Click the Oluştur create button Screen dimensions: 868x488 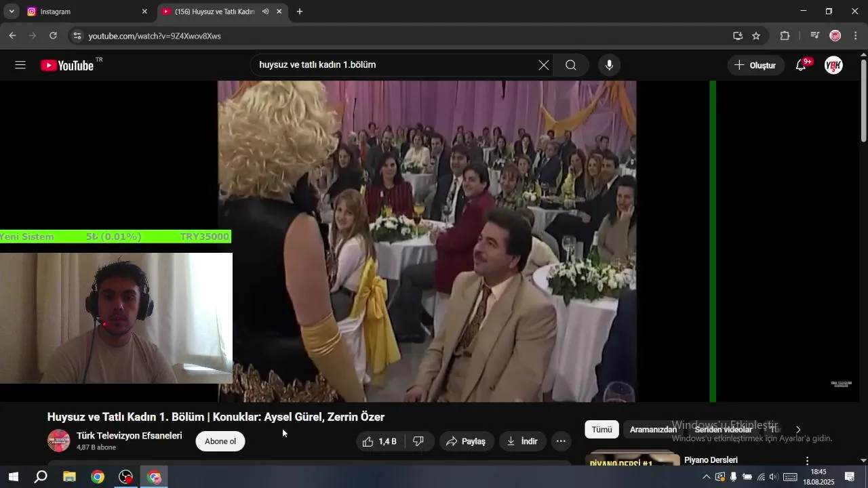tap(756, 65)
